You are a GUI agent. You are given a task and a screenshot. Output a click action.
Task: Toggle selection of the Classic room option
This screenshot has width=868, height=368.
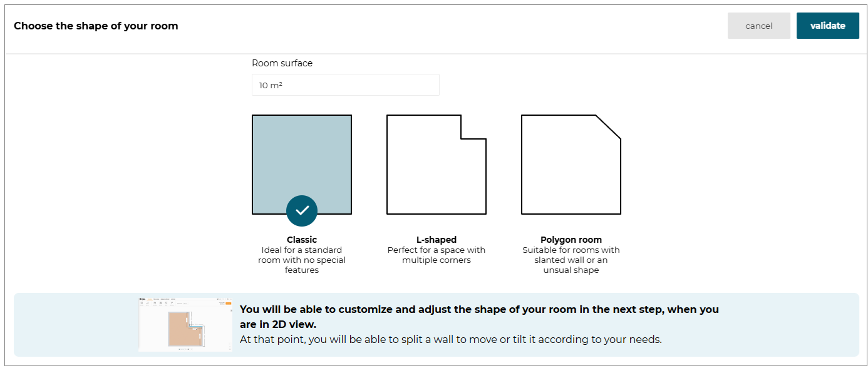[x=302, y=164]
